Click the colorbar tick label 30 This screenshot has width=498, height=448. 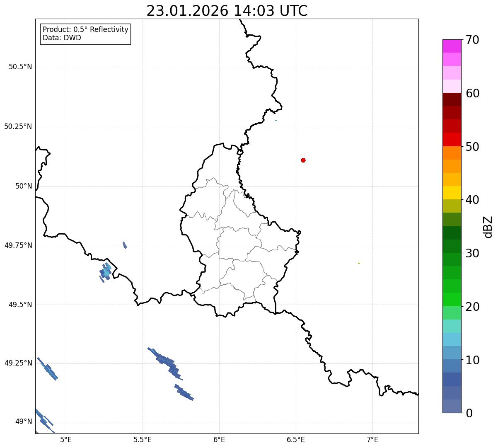(x=472, y=253)
